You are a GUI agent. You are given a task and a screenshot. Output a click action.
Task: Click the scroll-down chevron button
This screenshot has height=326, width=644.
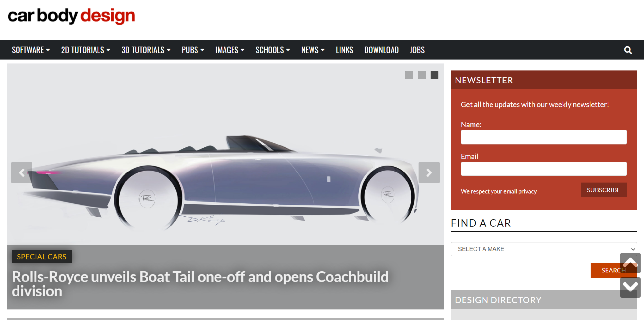click(630, 287)
